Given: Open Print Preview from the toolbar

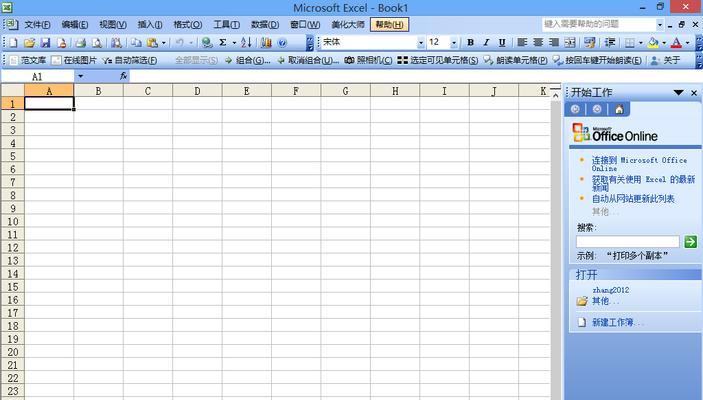Looking at the screenshot, I should pyautogui.click(x=97, y=43).
